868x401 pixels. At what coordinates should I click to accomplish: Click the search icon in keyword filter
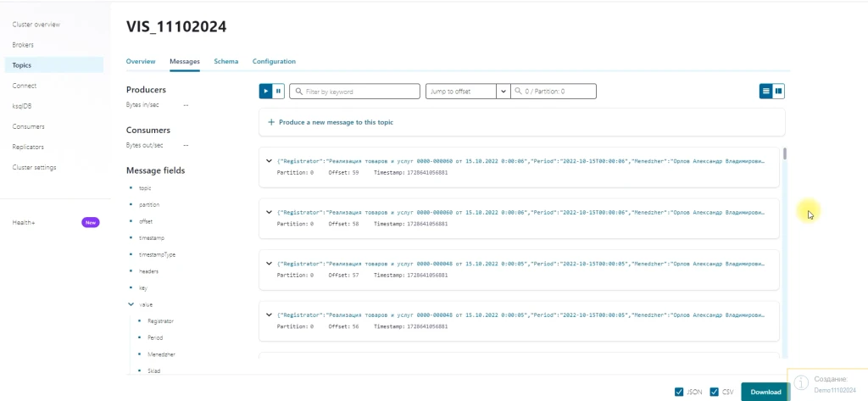coord(298,92)
